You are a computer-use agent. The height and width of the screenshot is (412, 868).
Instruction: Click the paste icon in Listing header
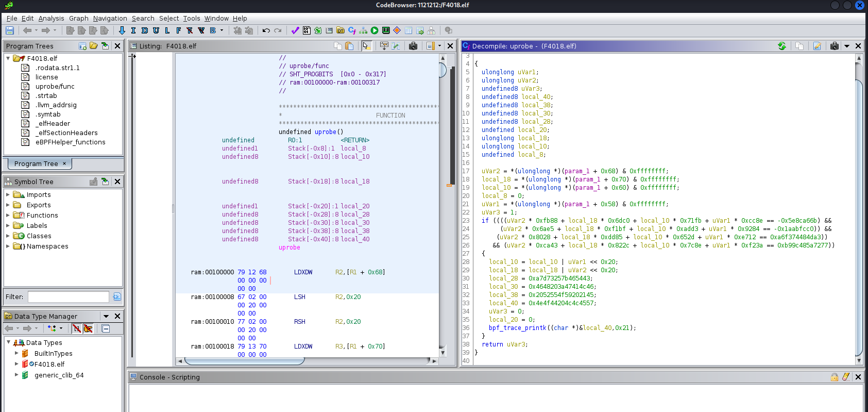coord(349,46)
